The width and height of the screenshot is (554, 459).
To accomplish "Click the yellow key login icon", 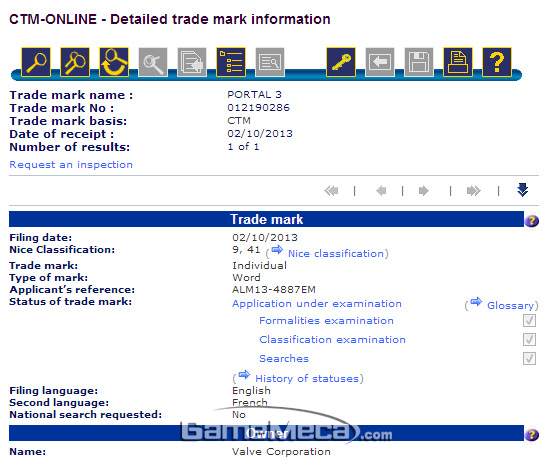I will coord(341,62).
